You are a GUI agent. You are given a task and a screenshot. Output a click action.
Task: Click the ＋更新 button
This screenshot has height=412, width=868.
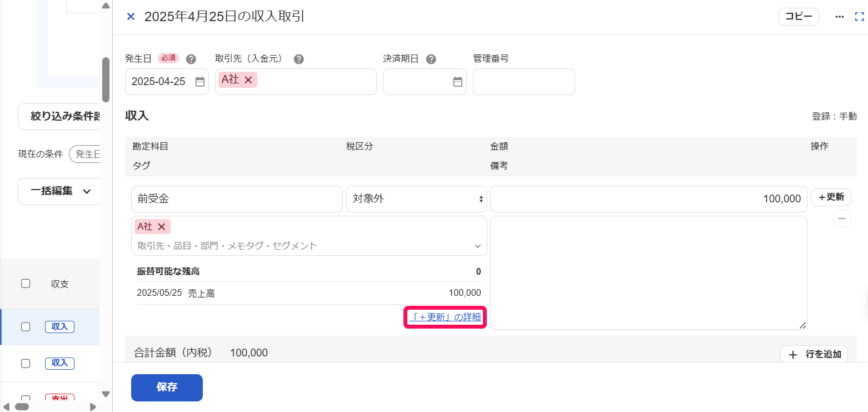pos(831,197)
